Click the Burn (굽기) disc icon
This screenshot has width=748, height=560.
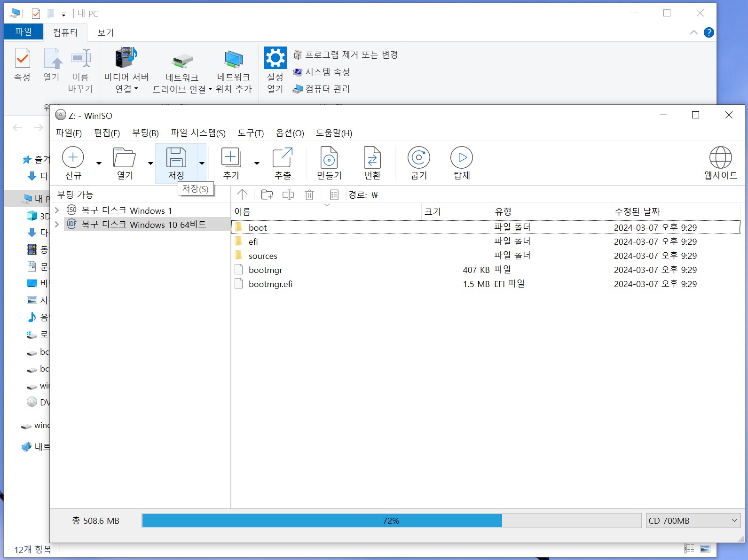(x=419, y=157)
